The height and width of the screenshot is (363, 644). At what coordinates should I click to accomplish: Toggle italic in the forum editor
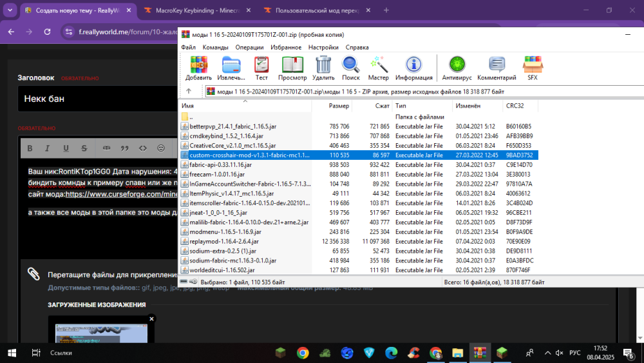(x=47, y=148)
